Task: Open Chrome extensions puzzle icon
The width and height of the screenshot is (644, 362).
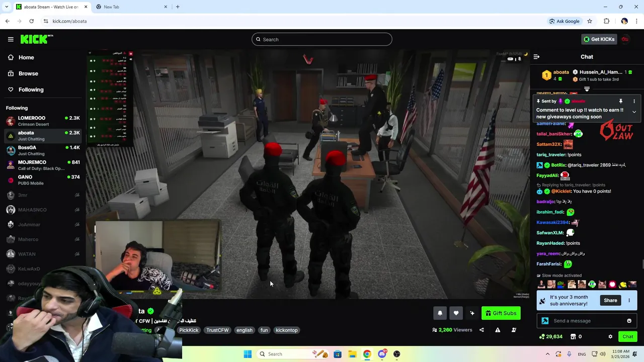Action: coord(607,21)
